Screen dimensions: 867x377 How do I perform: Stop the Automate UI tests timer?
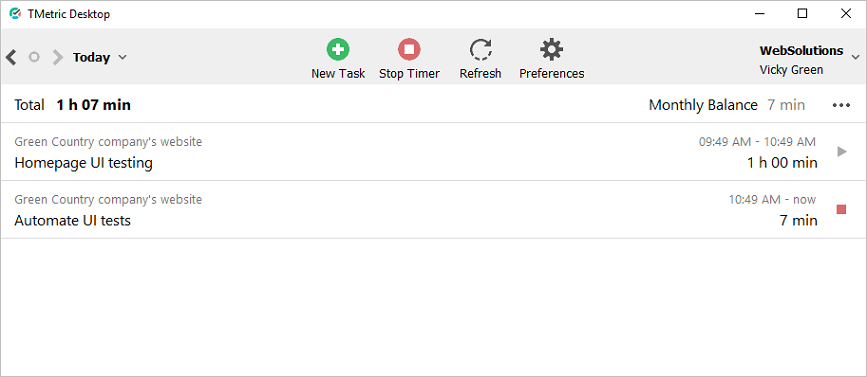[x=842, y=210]
